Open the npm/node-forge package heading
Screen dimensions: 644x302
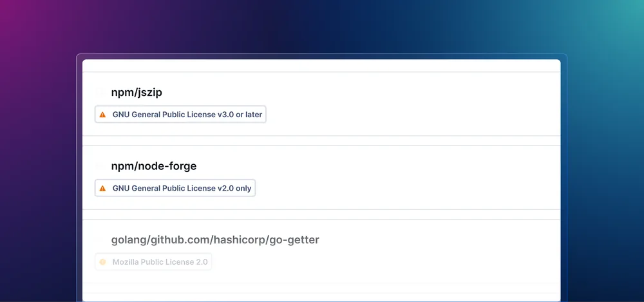[x=154, y=166]
